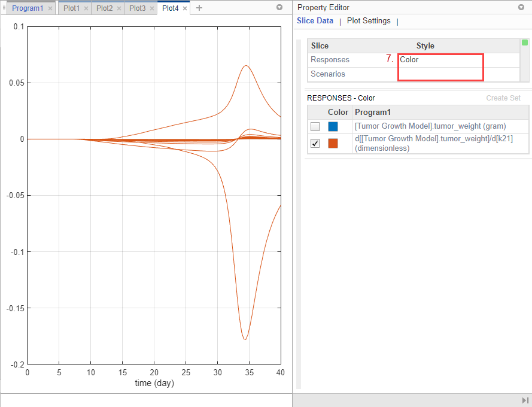Close the Plot4 tab
532x407 pixels.
(185, 8)
